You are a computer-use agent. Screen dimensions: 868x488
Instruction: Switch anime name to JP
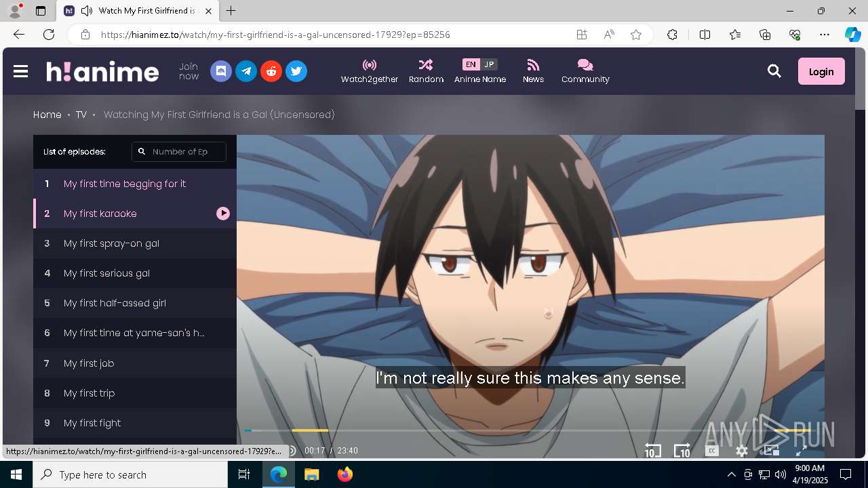489,64
